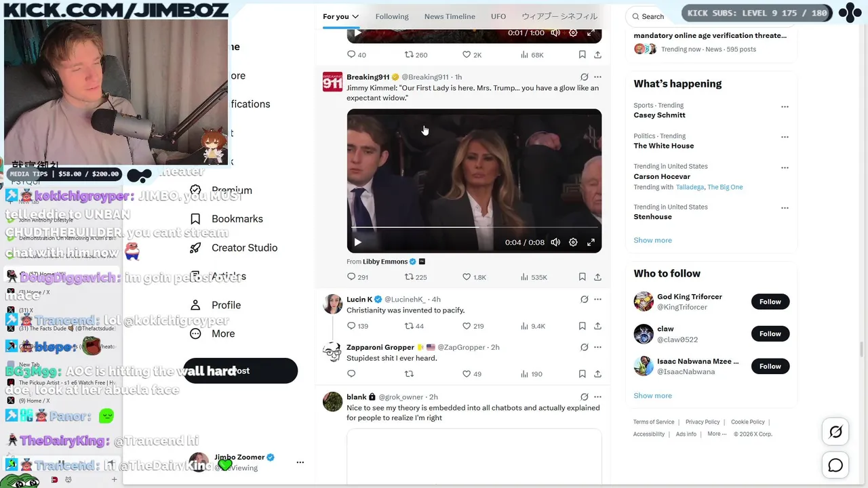The height and width of the screenshot is (488, 868).
Task: Mute the Breaking911 video volume
Action: tap(555, 242)
